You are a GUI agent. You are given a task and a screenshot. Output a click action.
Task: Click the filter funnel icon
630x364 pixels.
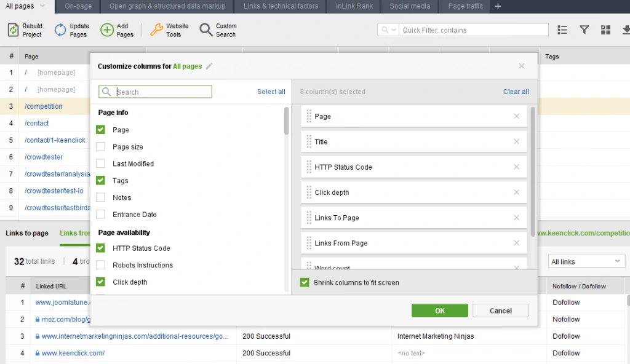coord(584,30)
